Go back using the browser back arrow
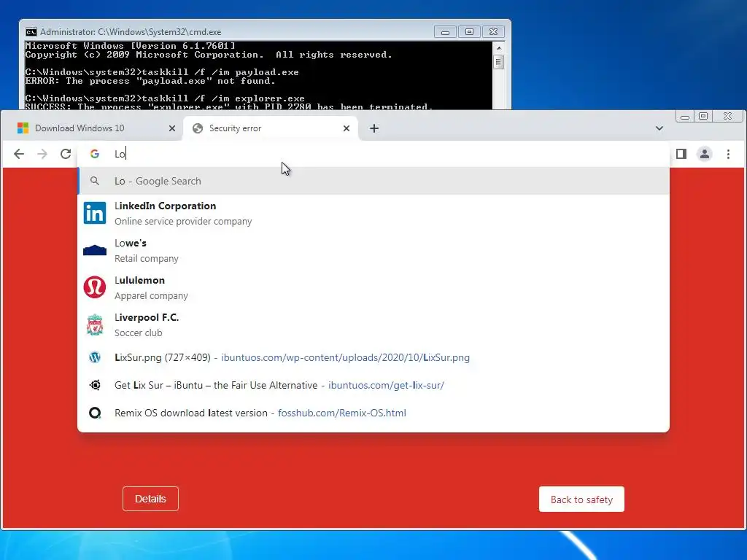This screenshot has height=560, width=747. [x=19, y=154]
